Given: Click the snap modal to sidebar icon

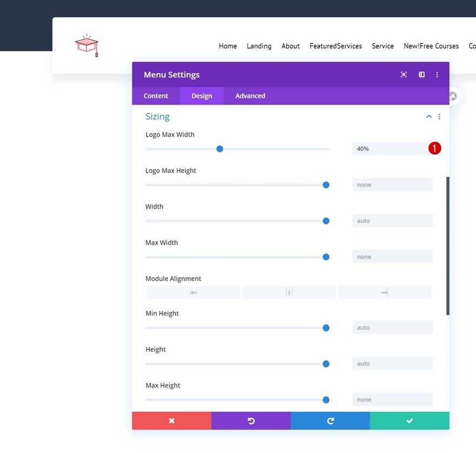Looking at the screenshot, I should coord(422,75).
